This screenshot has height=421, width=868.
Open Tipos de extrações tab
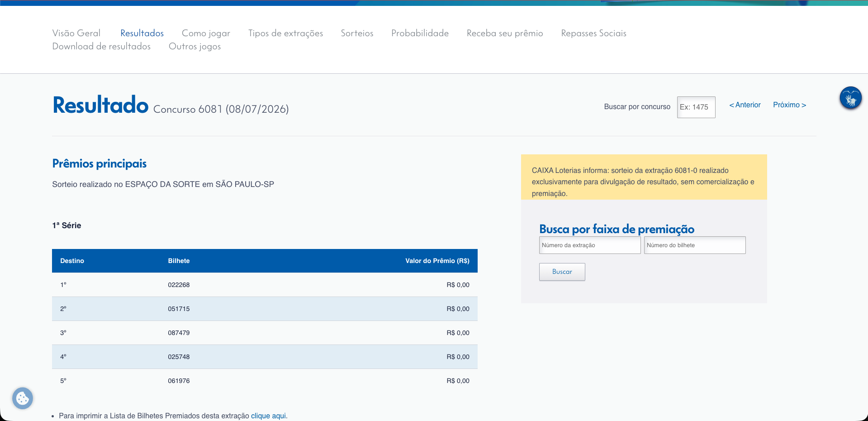tap(285, 33)
